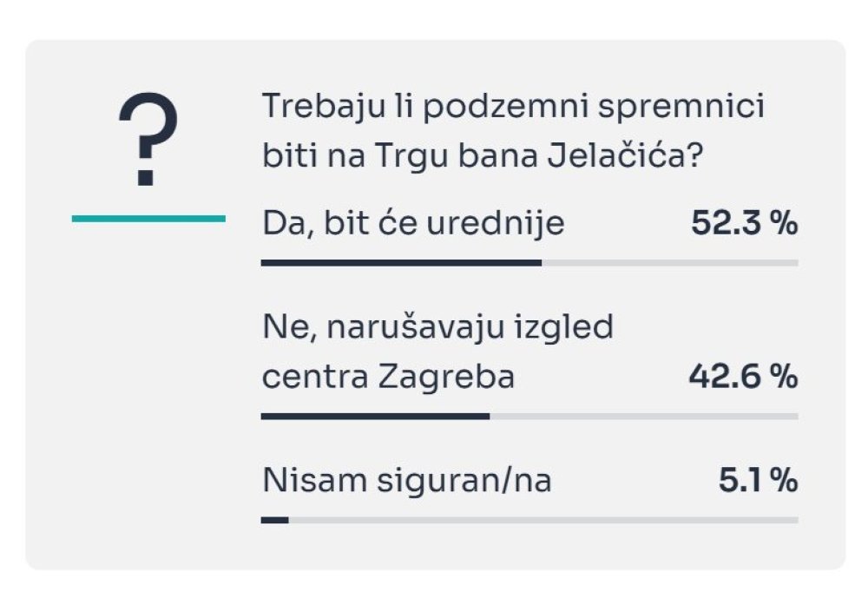Screen dimensions: 868x592
Task: Click the teal line under question mark
Action: [x=148, y=219]
